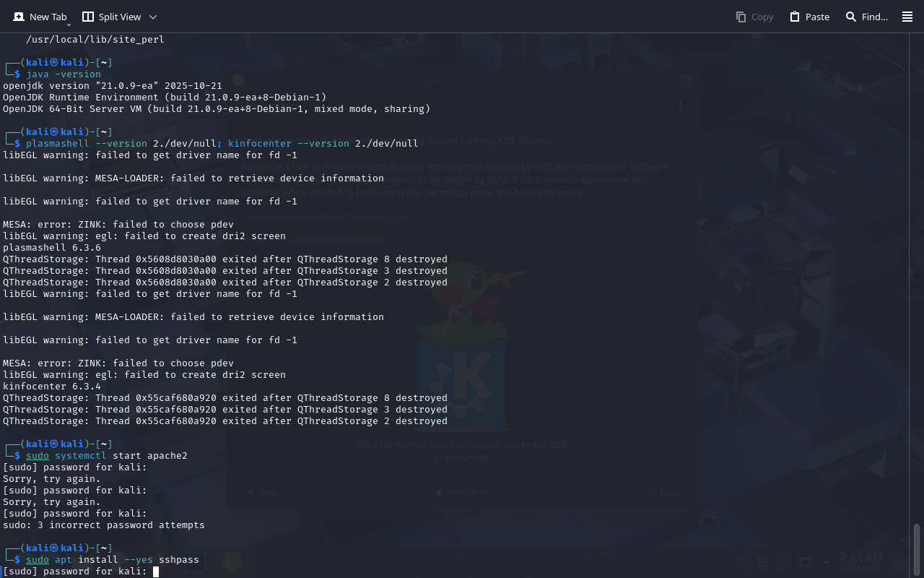924x578 pixels.
Task: Click the '/usr/local/lib/site_perl' path text
Action: tap(95, 40)
